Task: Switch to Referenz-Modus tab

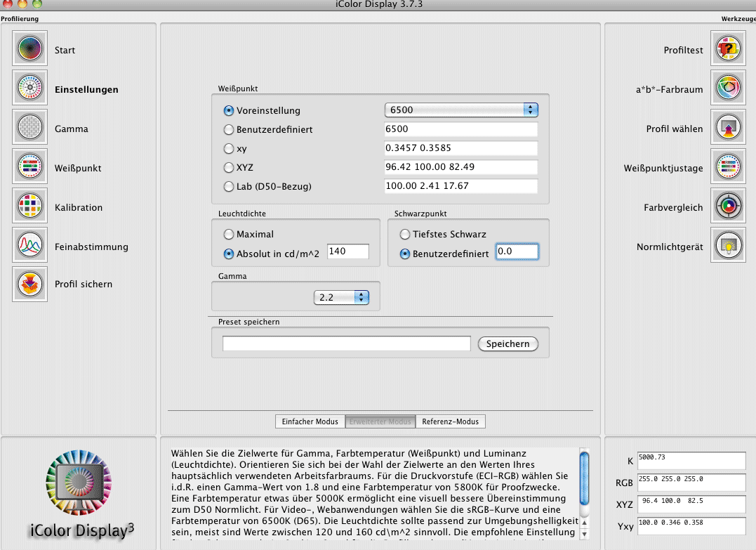Action: click(x=450, y=421)
